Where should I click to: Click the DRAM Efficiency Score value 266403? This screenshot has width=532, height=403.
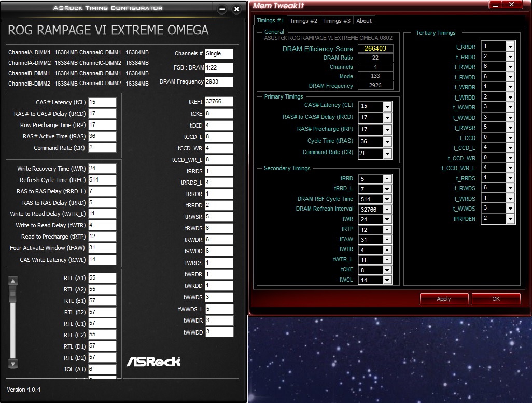pyautogui.click(x=375, y=49)
